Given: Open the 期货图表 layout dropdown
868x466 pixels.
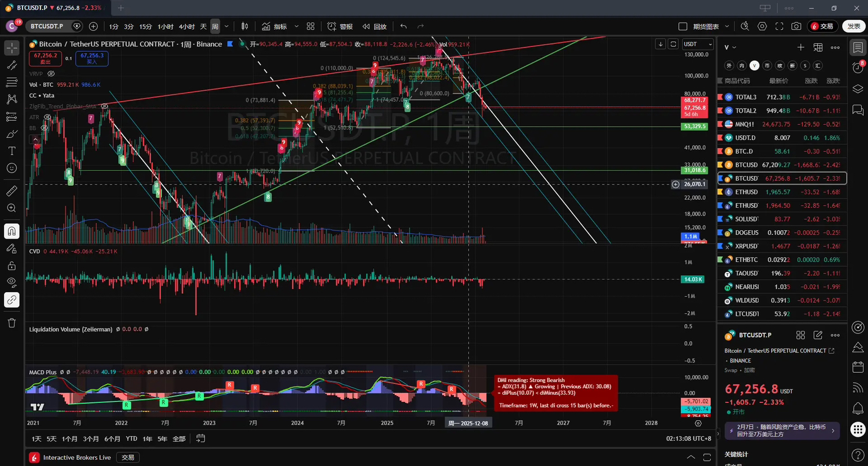Looking at the screenshot, I should pyautogui.click(x=710, y=26).
